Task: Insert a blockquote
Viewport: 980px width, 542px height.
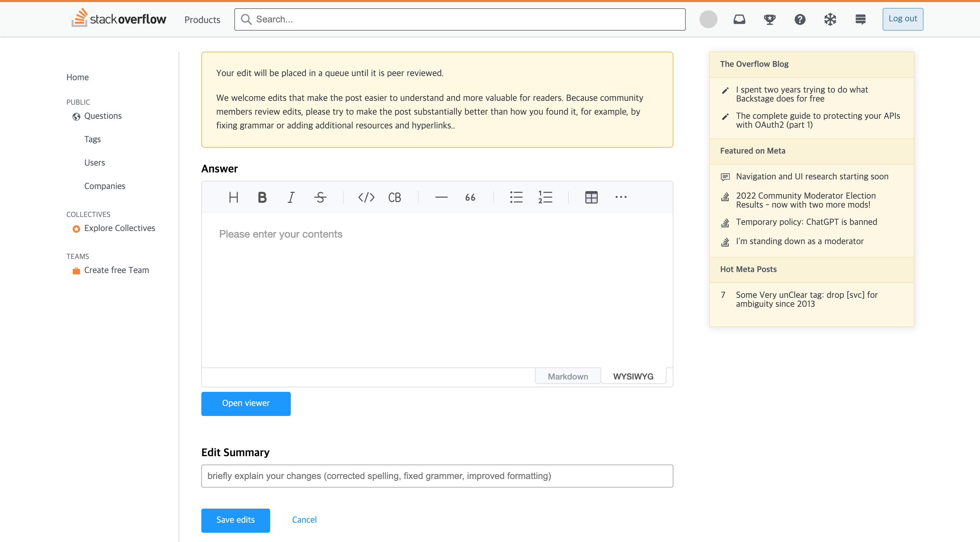Action: pyautogui.click(x=470, y=197)
